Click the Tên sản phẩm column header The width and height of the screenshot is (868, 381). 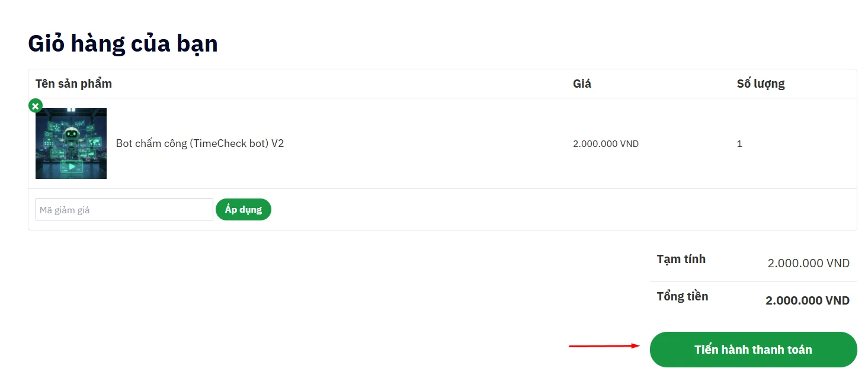point(73,84)
